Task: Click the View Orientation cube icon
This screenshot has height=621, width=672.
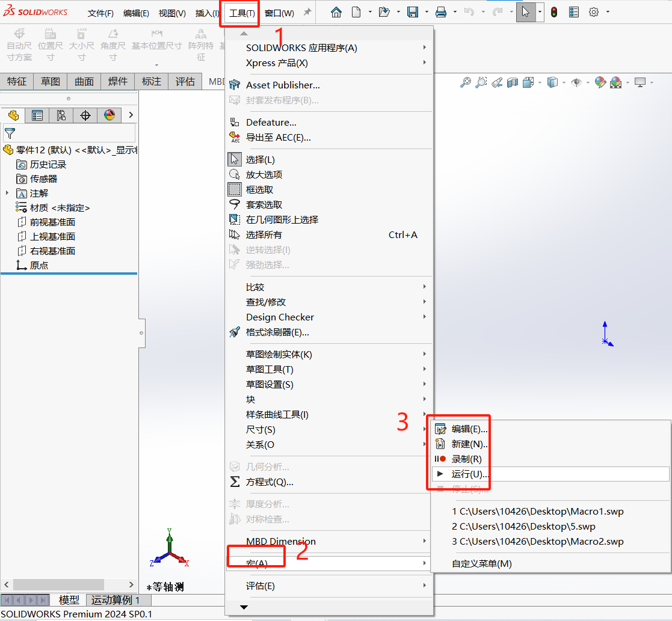Action: (x=528, y=82)
